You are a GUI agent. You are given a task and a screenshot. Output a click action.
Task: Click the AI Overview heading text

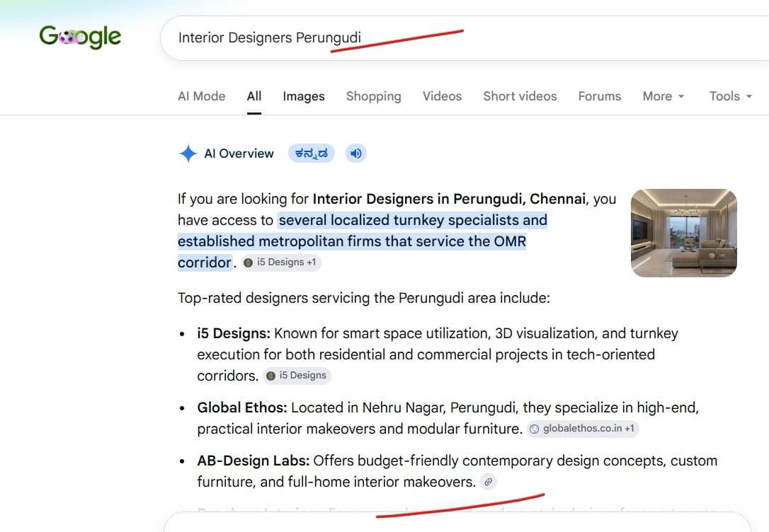coord(239,154)
